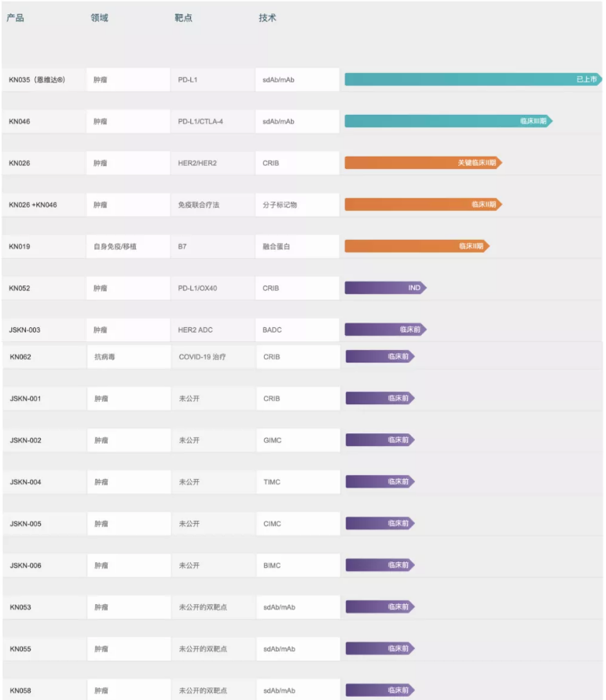Screen dimensions: 606x700
Task: Click the JSKN-002 product name
Action: pyautogui.click(x=25, y=440)
